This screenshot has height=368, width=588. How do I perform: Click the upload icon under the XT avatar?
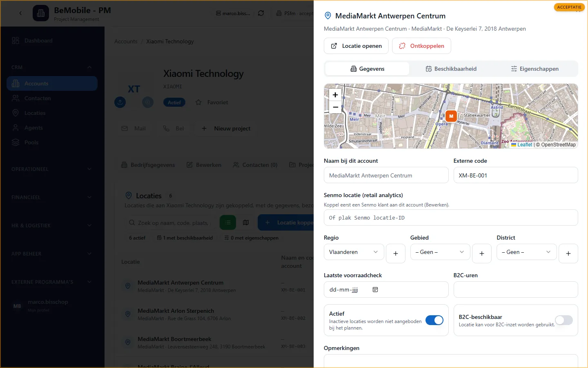120,102
